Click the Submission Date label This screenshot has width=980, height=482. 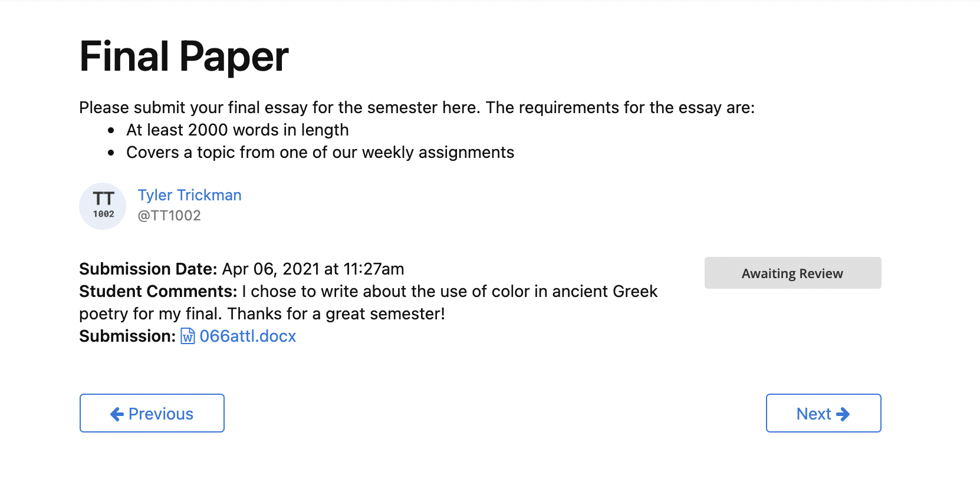tap(149, 269)
